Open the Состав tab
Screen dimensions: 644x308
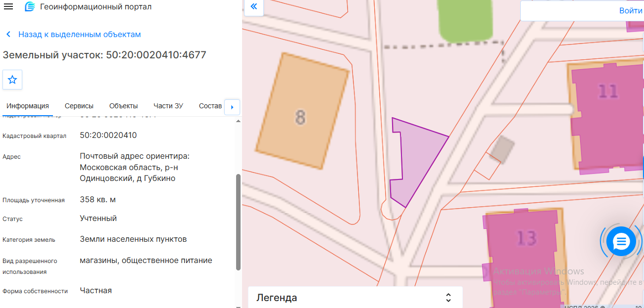point(210,106)
